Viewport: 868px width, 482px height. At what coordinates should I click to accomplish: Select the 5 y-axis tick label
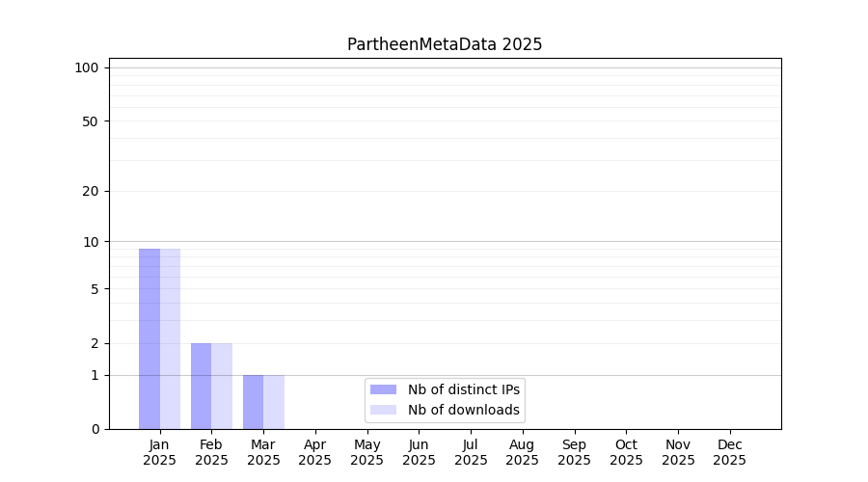[x=95, y=288]
